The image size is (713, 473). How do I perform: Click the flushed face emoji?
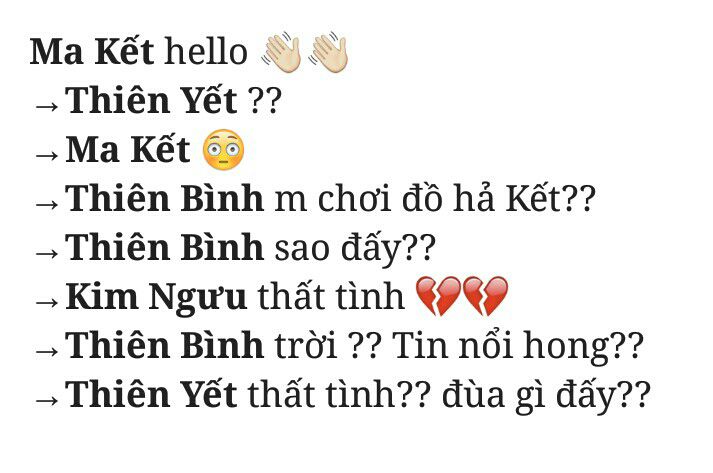point(223,150)
